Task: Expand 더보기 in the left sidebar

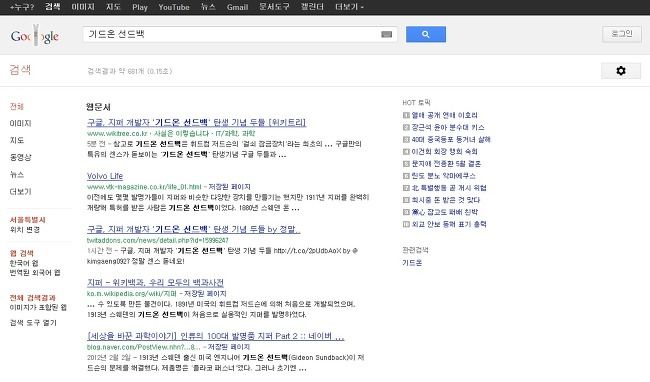Action: pos(20,191)
